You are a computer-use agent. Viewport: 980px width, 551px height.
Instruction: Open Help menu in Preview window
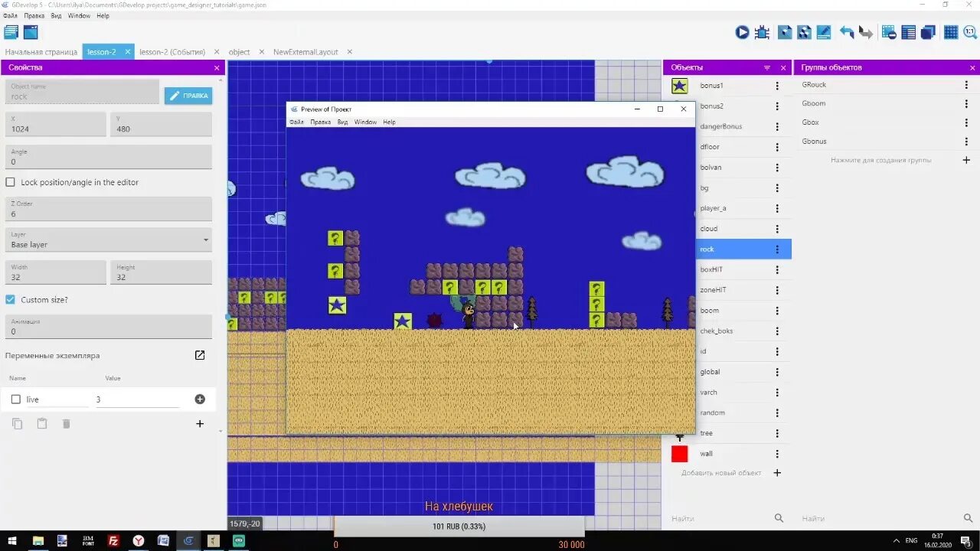[x=389, y=122]
